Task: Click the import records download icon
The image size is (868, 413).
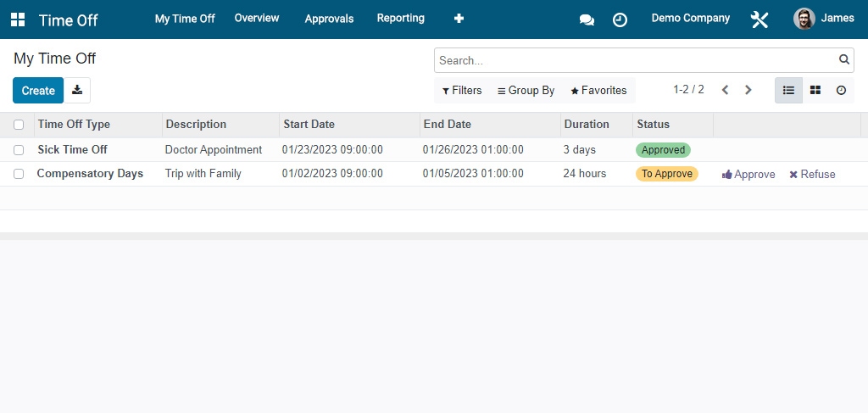Action: pyautogui.click(x=77, y=90)
